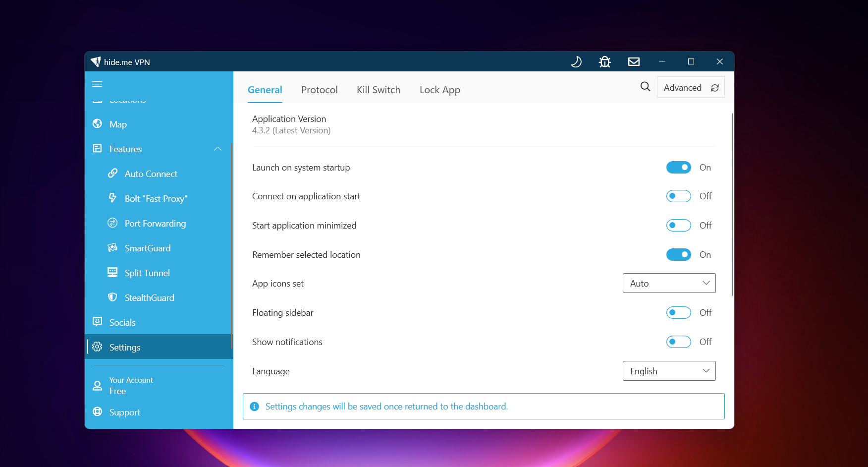The width and height of the screenshot is (868, 467).
Task: Click the settings panel vertical scrollbar
Action: click(732, 204)
